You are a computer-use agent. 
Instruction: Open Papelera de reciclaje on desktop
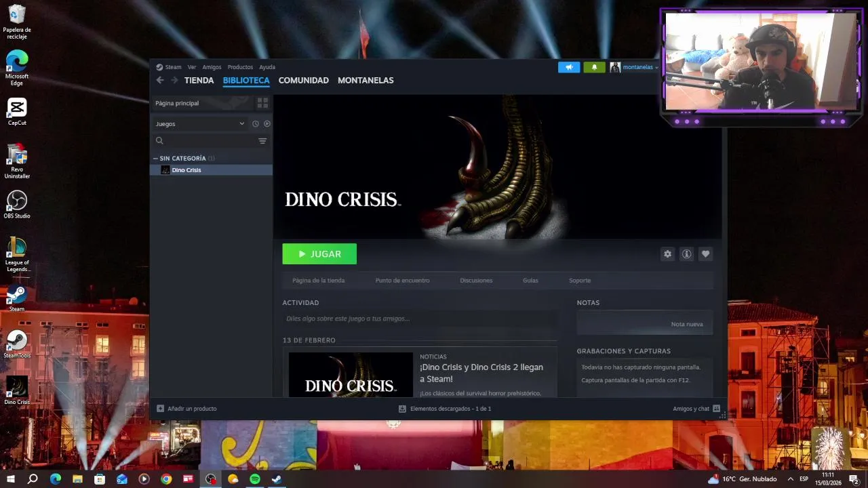tap(17, 22)
